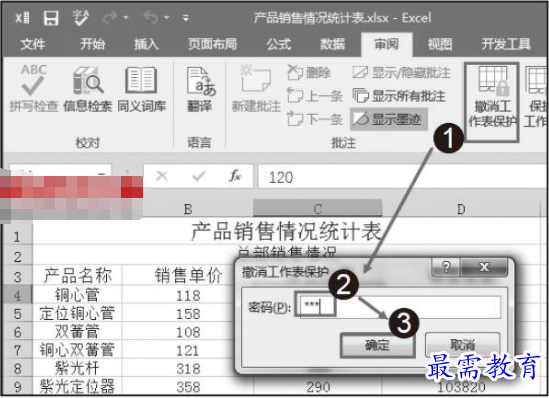This screenshot has width=549, height=398.
Task: Switch to the 插入 ribbon tab
Action: (146, 44)
